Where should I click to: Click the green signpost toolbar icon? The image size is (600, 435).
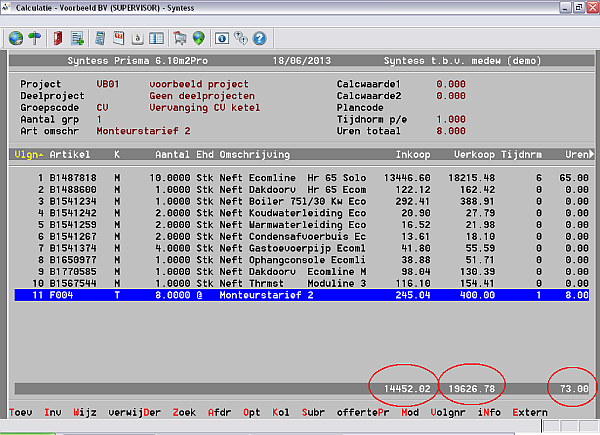[35, 39]
